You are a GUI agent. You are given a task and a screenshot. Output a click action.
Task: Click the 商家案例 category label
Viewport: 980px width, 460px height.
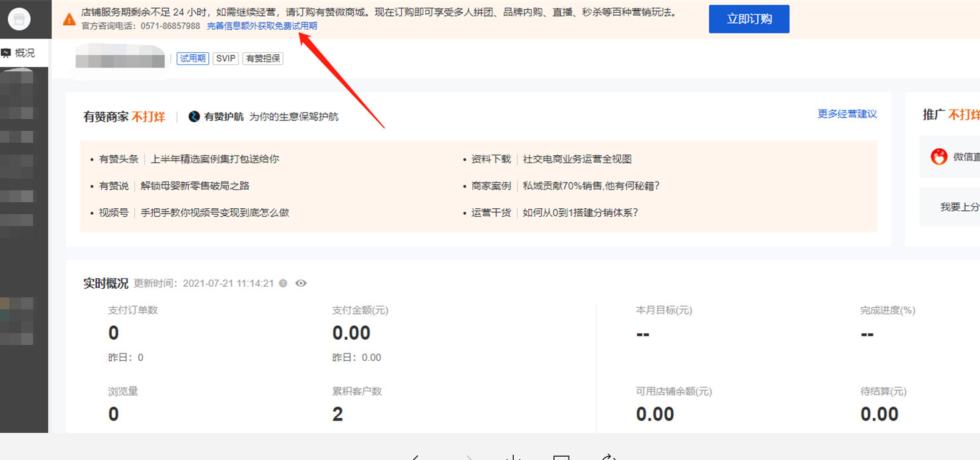(491, 186)
